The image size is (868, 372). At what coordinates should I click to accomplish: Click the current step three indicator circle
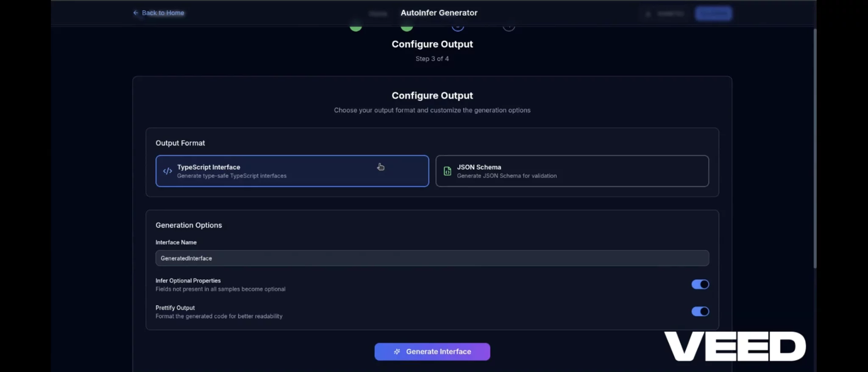458,27
